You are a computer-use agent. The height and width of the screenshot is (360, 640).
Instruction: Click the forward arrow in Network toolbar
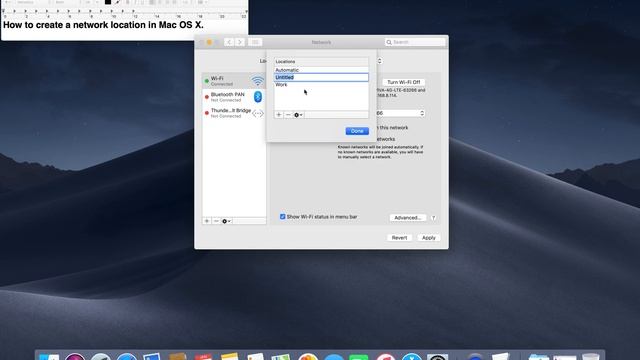[x=240, y=42]
